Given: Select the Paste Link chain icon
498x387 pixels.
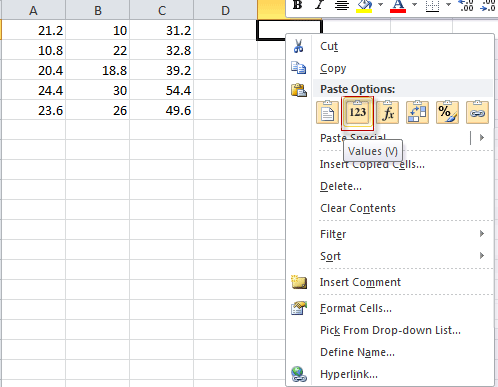Looking at the screenshot, I should point(477,112).
